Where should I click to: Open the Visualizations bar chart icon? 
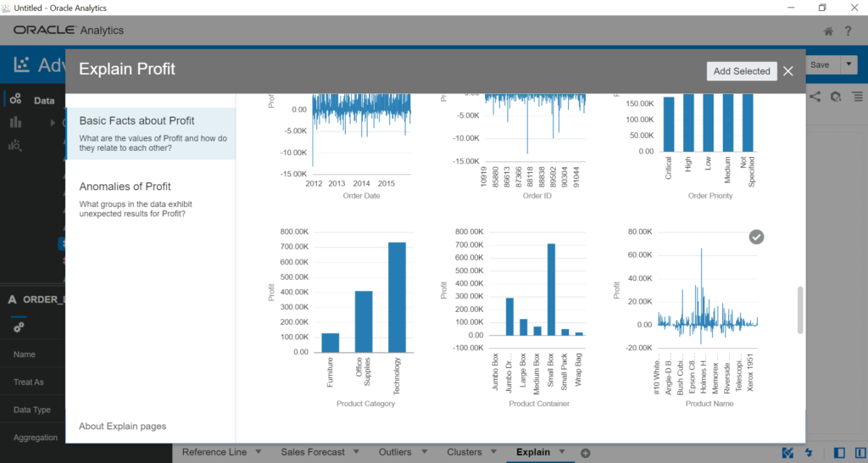click(15, 122)
